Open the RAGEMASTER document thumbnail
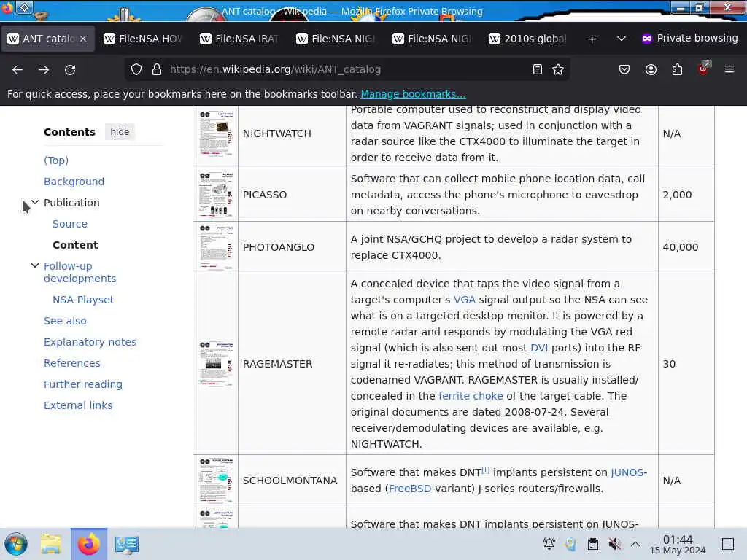Image resolution: width=747 pixels, height=560 pixels. point(216,364)
